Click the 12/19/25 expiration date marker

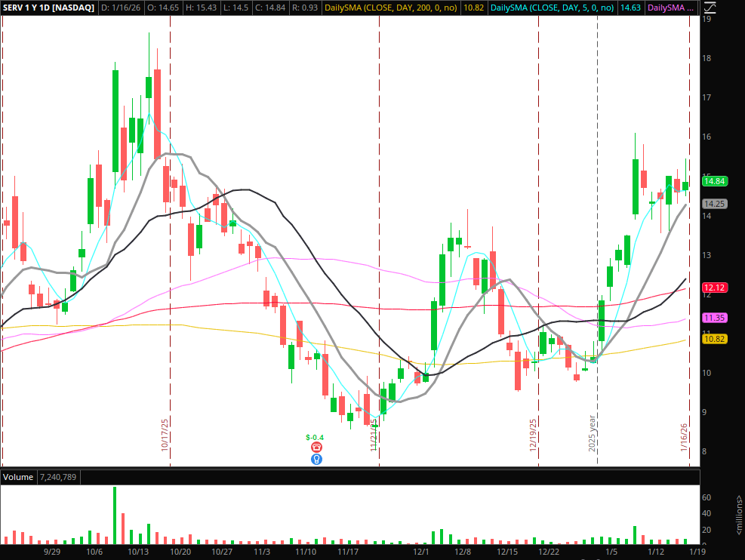point(533,435)
